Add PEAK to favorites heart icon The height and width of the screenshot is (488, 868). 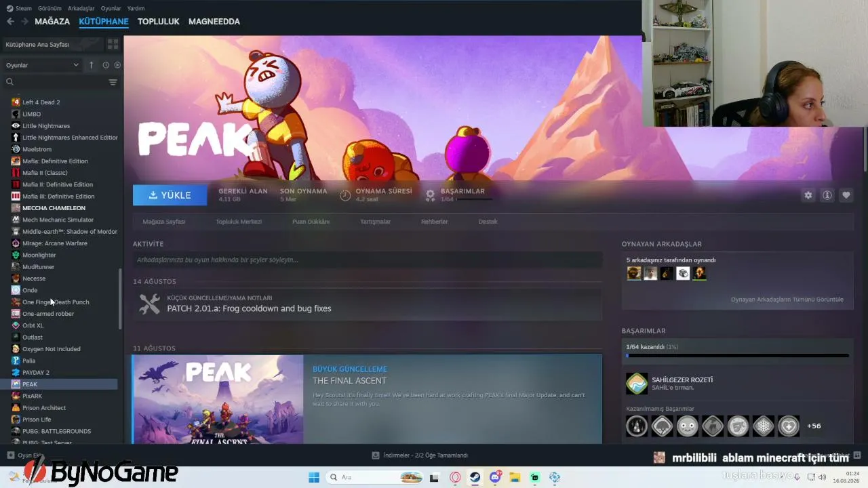(846, 195)
